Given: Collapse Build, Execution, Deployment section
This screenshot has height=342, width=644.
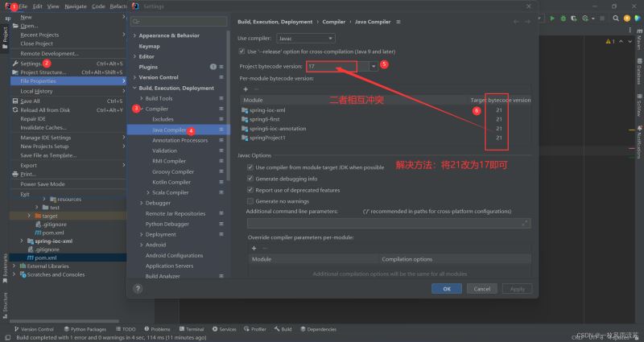Looking at the screenshot, I should [x=134, y=89].
